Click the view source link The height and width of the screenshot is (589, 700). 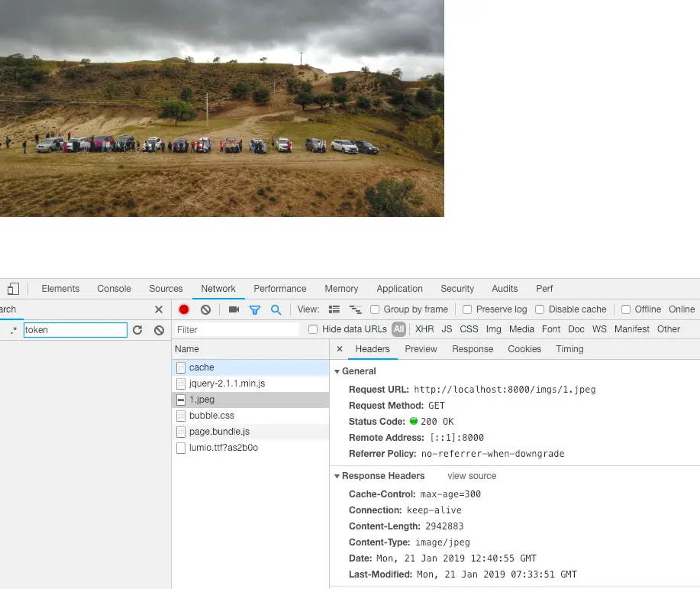[472, 476]
